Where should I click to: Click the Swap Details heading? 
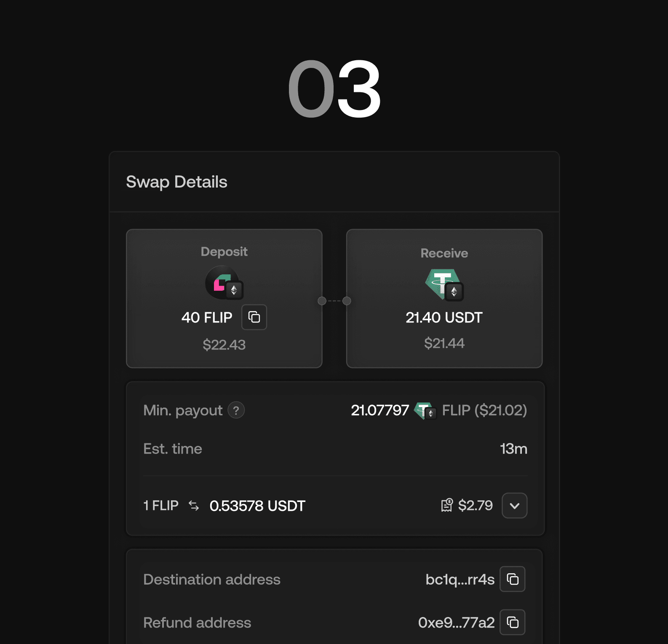coord(177,182)
